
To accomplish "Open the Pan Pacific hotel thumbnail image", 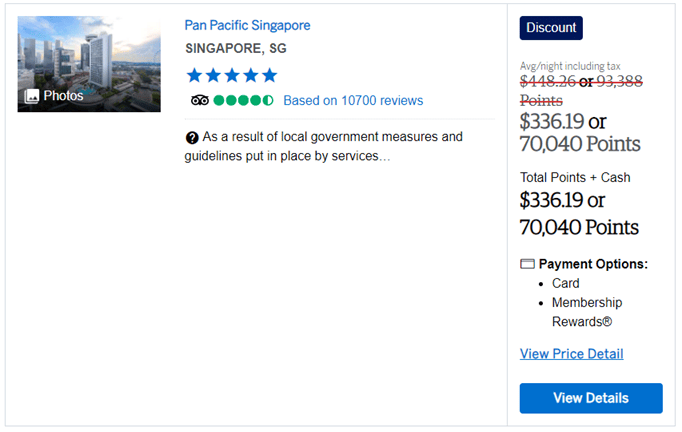I will coord(89,64).
